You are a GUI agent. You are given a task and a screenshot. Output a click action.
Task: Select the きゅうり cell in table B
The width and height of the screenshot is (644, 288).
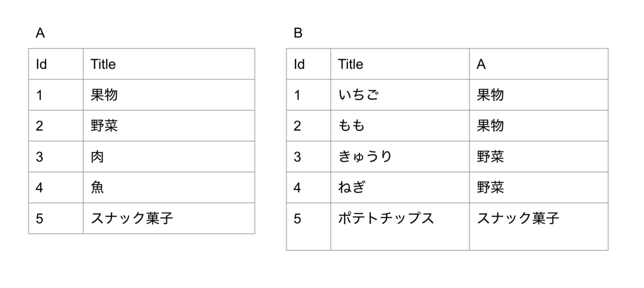coord(400,157)
